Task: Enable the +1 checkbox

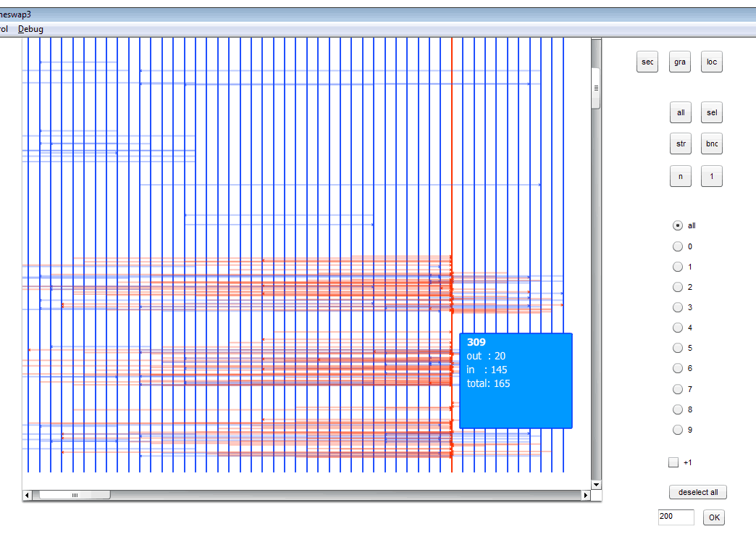Action: tap(673, 462)
